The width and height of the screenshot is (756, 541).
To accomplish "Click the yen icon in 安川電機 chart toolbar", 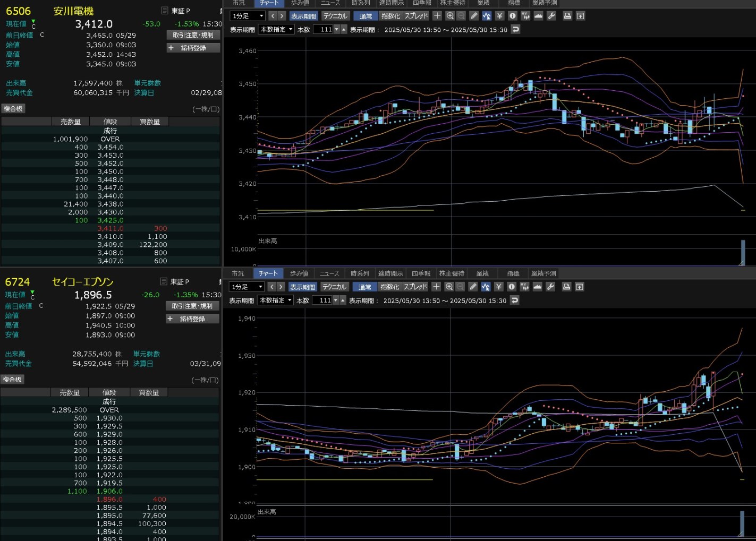I will click(499, 16).
